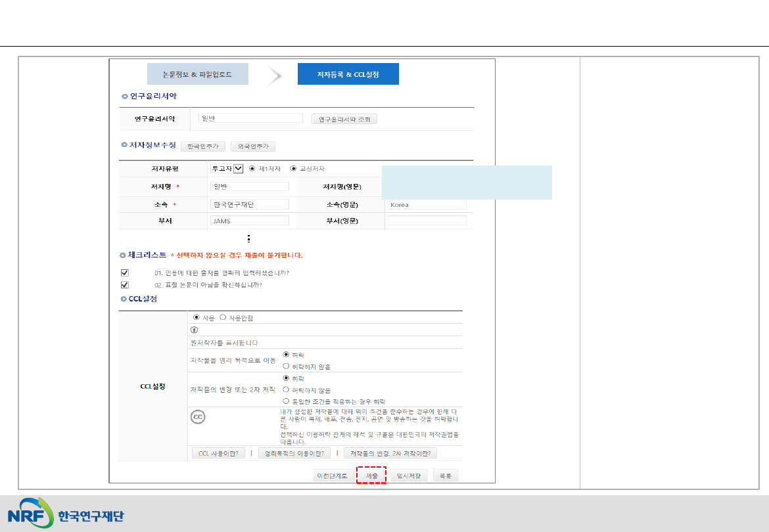
Task: Select 동일한 조건을 적용하는 경우 허락 option
Action: point(286,401)
